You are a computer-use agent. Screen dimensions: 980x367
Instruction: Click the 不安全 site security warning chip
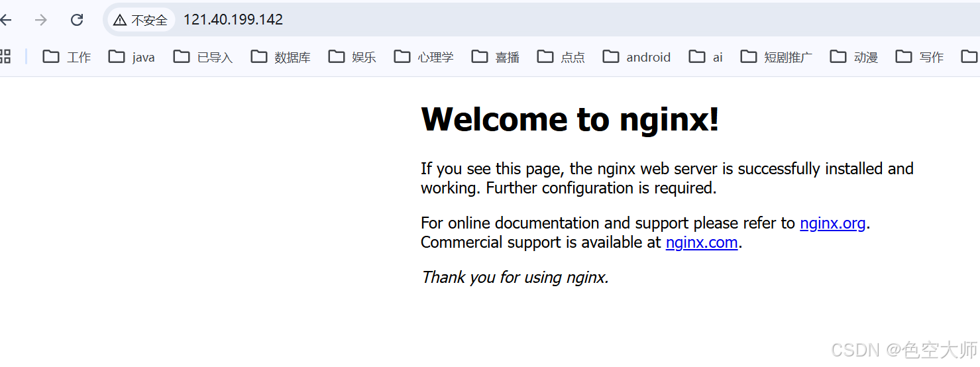tap(140, 20)
